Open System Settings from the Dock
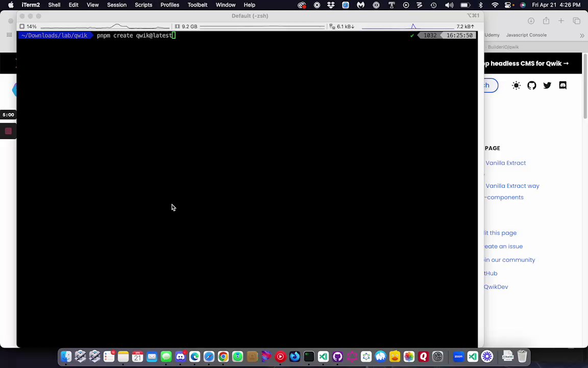588x368 pixels. pyautogui.click(x=437, y=356)
